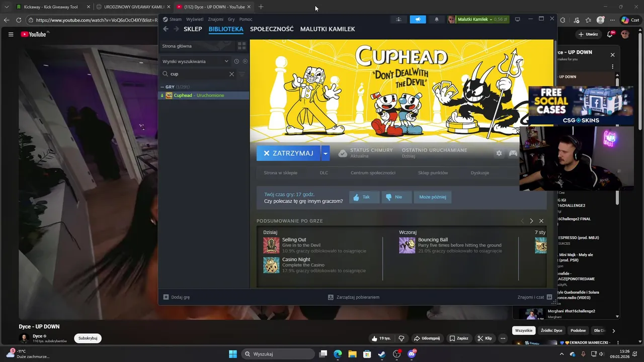
Task: Choose Nie for game recommendation
Action: 396,197
